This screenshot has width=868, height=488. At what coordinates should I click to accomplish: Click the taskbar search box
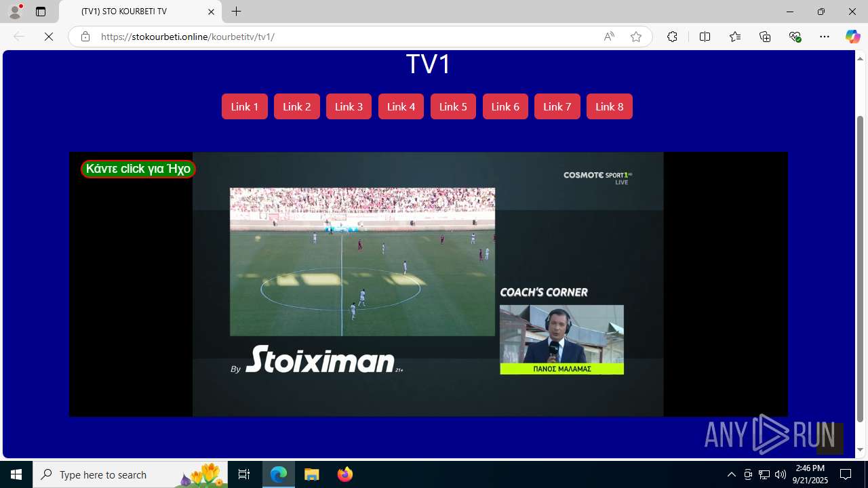[x=130, y=474]
